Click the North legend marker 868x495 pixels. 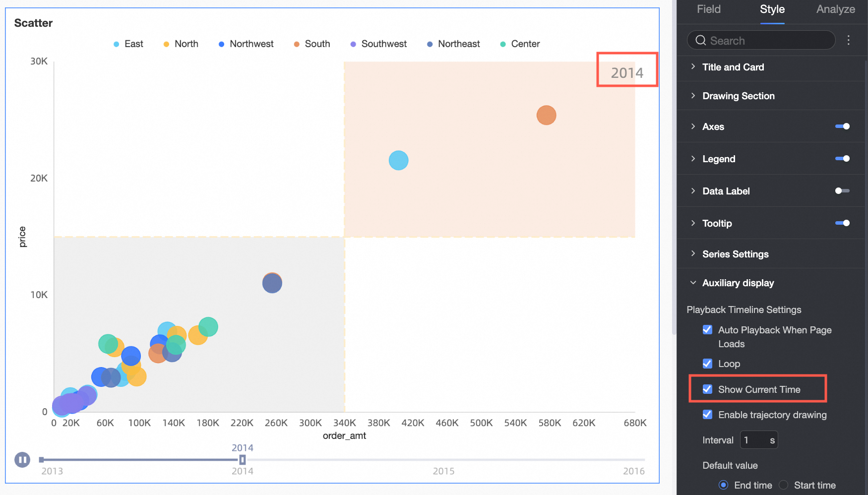[166, 44]
